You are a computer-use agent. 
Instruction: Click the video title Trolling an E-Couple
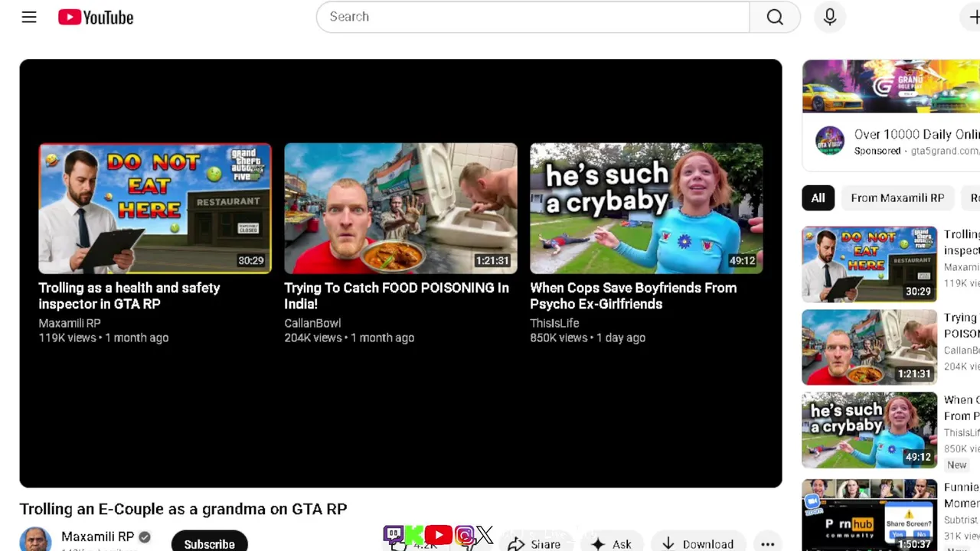(x=183, y=509)
